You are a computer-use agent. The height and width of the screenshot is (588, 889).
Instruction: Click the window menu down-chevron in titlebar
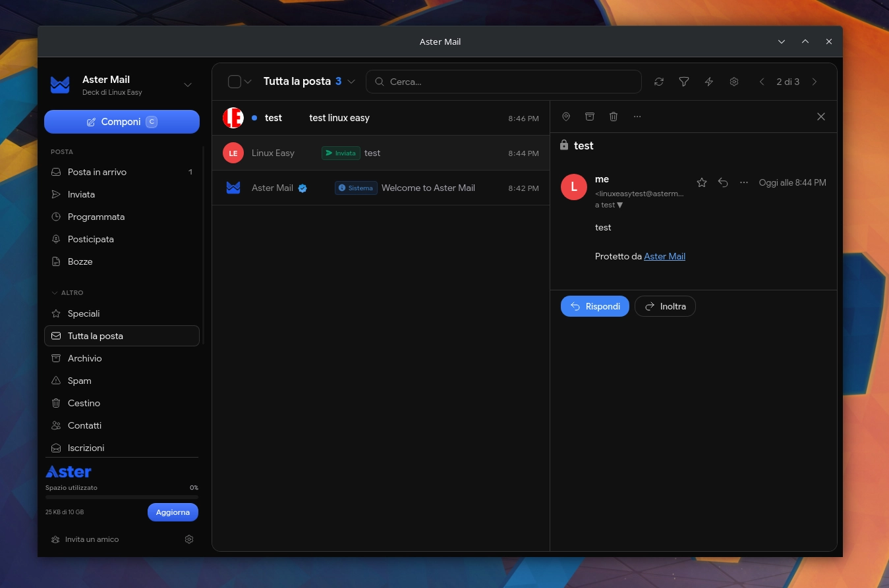(782, 41)
